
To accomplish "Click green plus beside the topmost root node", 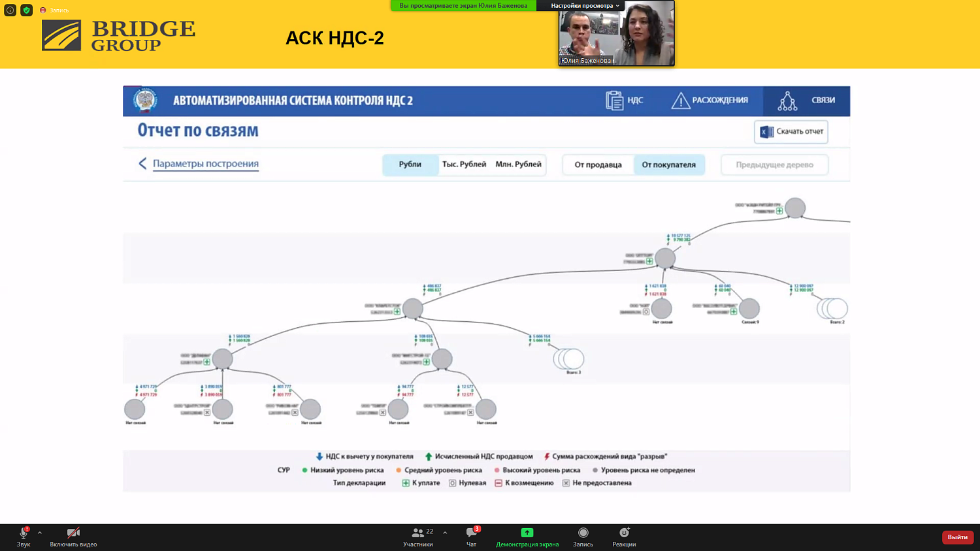I will (779, 212).
